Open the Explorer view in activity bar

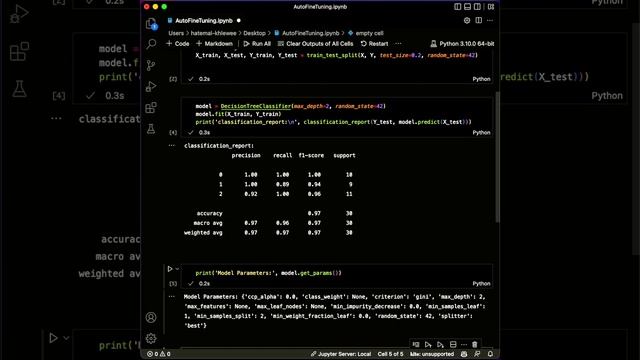151,23
